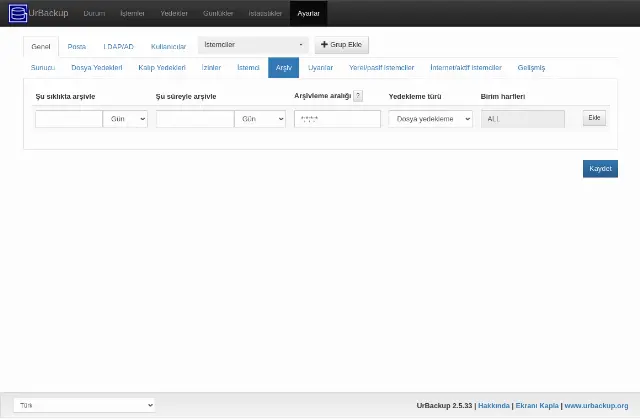Open the İzinler sub-tab
Viewport: 640px width, 420px height.
tap(211, 68)
